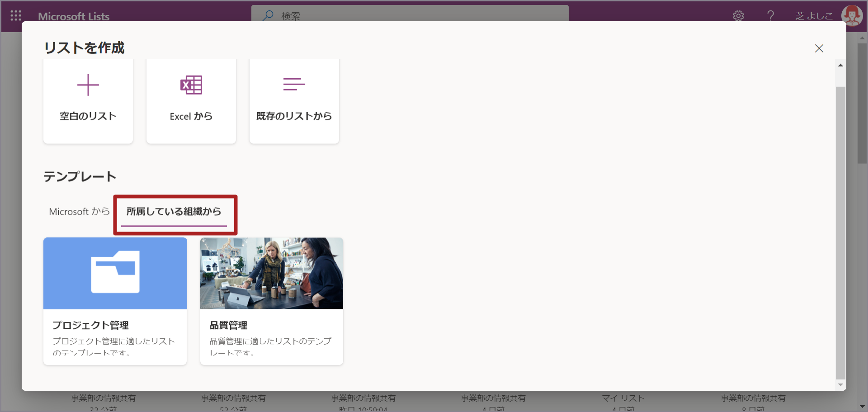Viewport: 868px width, 412px height.
Task: Click the lines icon for existing list
Action: [x=294, y=84]
